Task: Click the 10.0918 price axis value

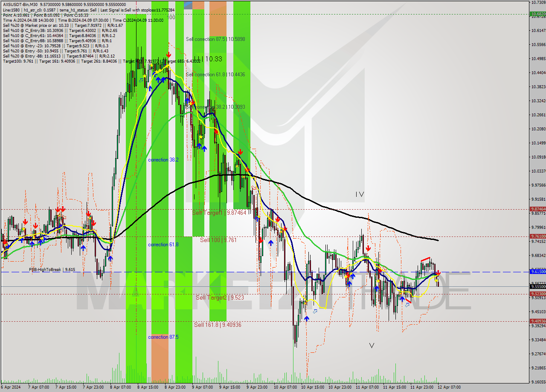Action: point(538,157)
